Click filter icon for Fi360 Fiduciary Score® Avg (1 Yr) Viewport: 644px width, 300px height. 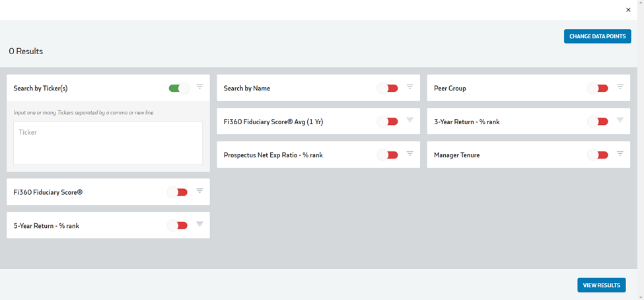point(410,120)
